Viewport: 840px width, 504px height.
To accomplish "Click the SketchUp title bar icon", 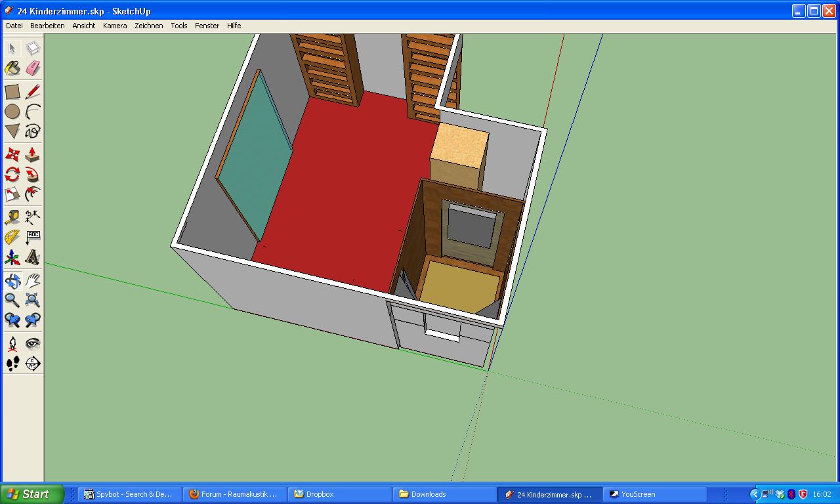I will click(9, 10).
